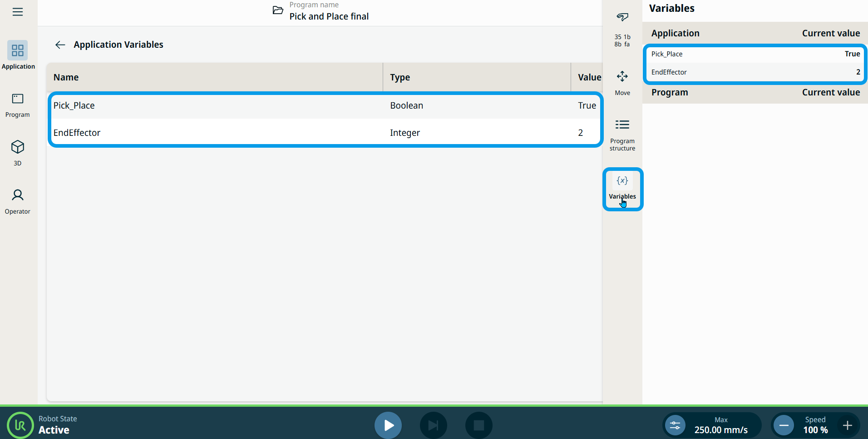Open the Operator screen
868x439 pixels.
coord(18,201)
